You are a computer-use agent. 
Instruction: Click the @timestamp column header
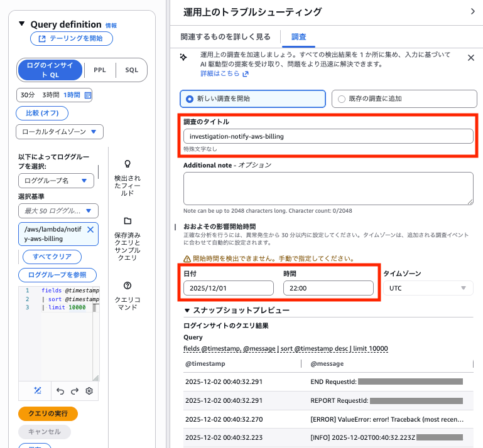pos(205,364)
